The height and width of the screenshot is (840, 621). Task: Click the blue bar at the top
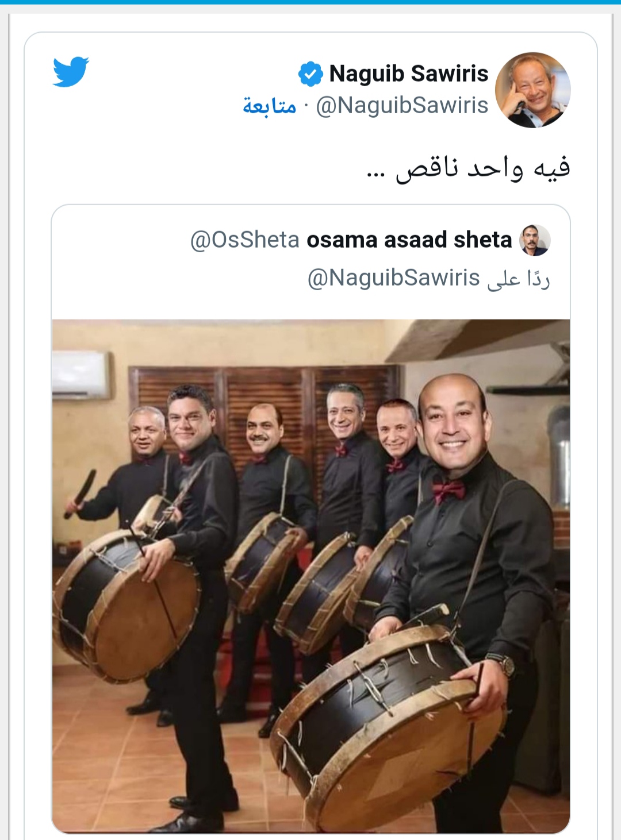[310, 2]
